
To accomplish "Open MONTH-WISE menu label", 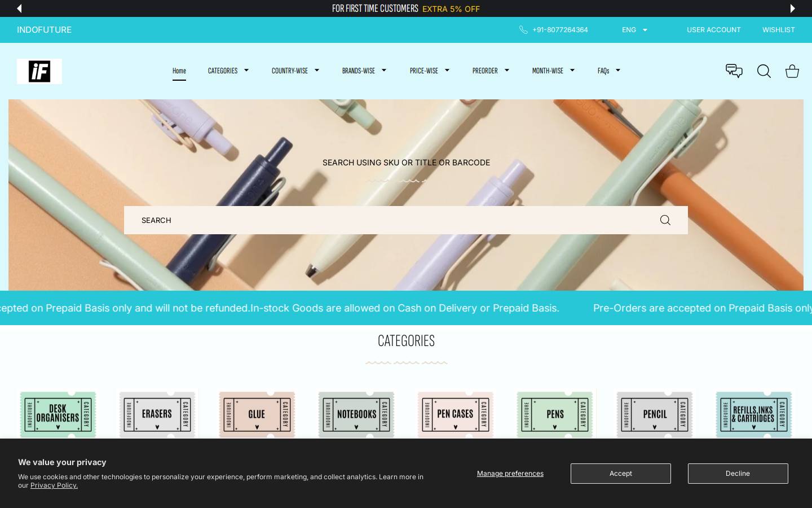I will click(548, 71).
